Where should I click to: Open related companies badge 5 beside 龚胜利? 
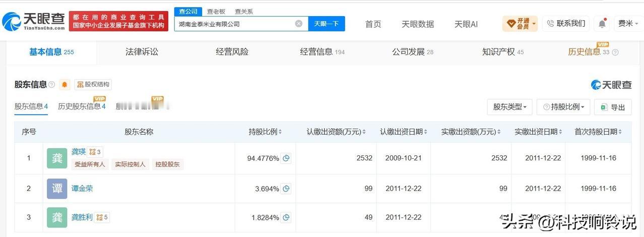click(102, 217)
